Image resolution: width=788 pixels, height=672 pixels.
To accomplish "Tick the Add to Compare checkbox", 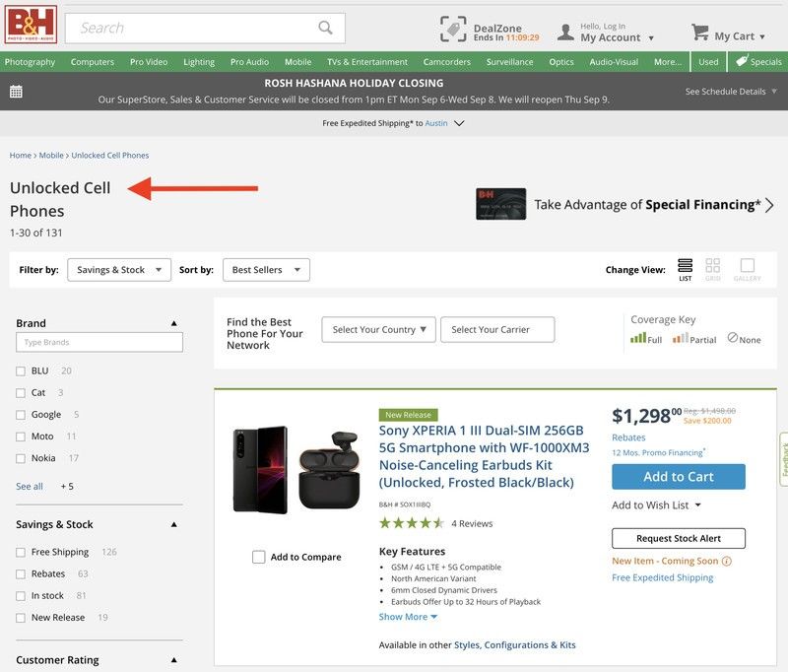I will click(x=259, y=557).
